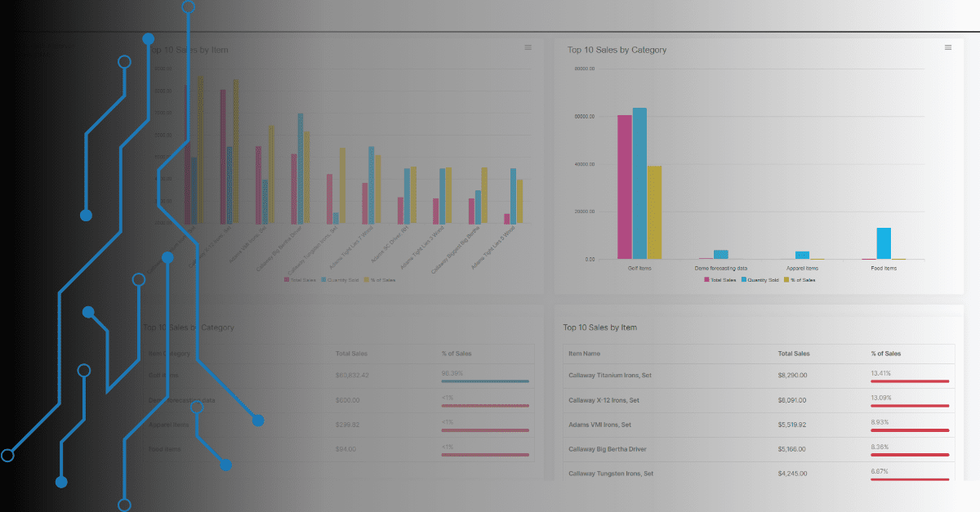
Task: Open the Top 10 Sales by Category chart menu
Action: coord(947,47)
